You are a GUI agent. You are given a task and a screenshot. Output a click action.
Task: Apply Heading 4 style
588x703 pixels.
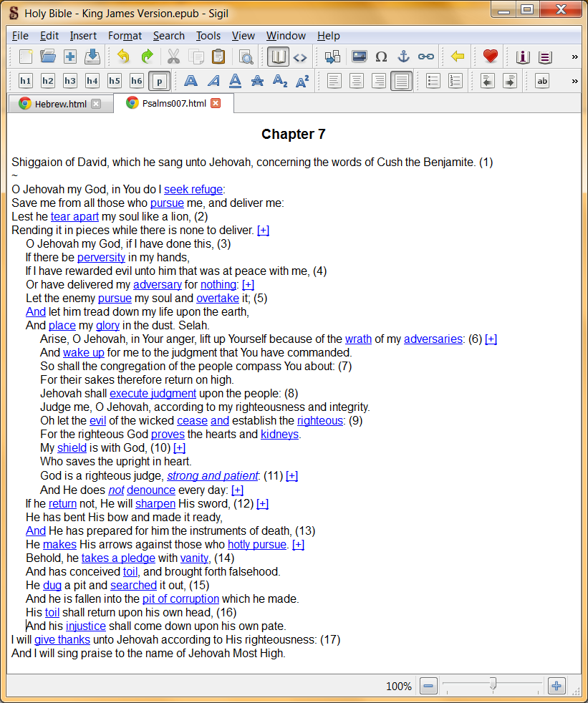coord(92,81)
